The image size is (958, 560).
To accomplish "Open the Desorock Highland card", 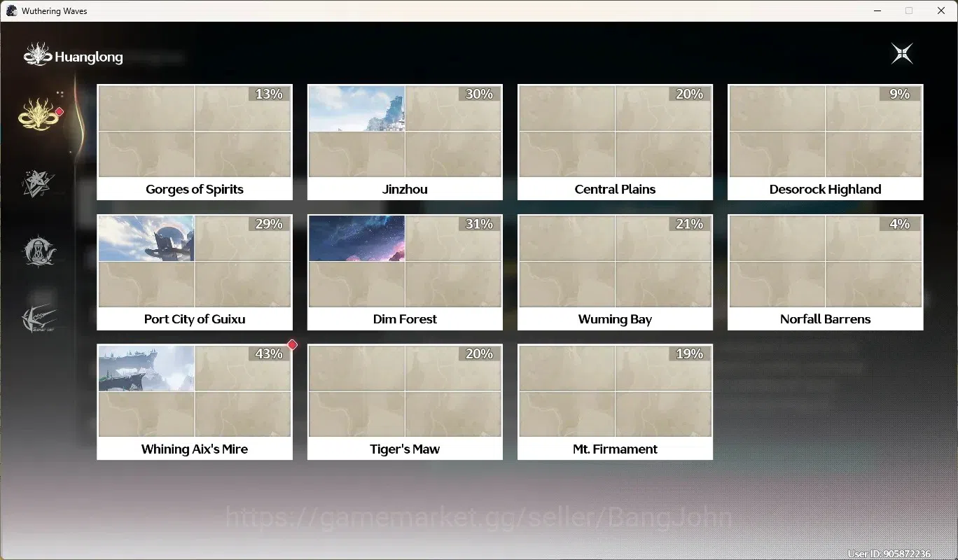I will (x=825, y=142).
